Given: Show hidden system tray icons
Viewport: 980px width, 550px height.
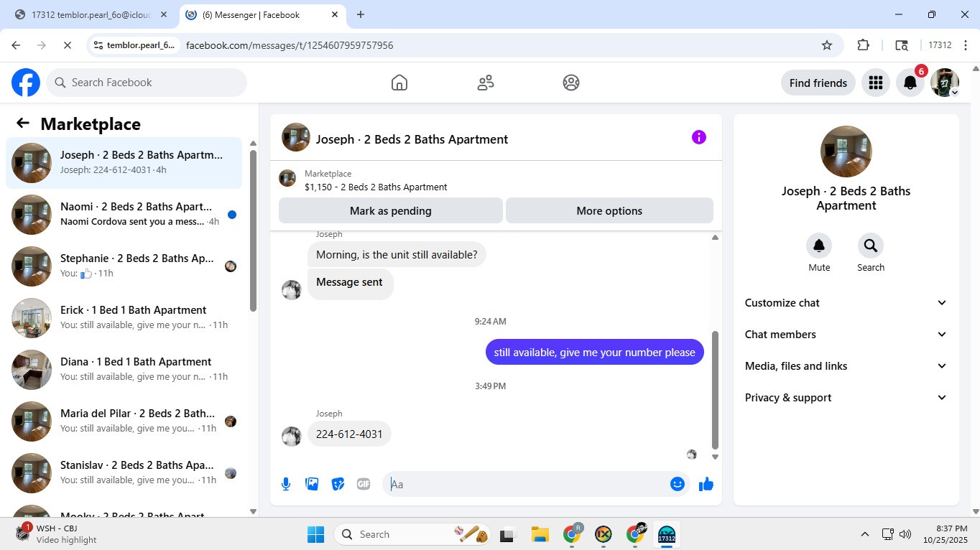Looking at the screenshot, I should pyautogui.click(x=865, y=534).
